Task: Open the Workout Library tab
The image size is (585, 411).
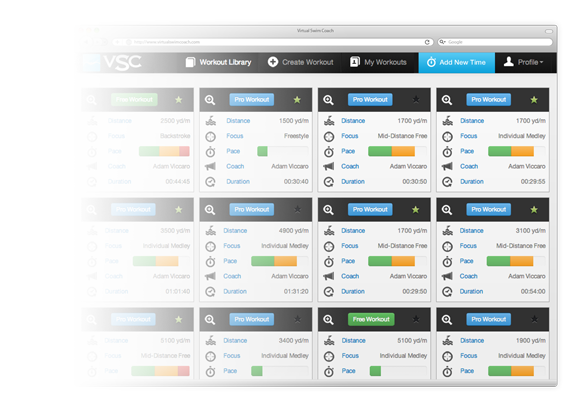Action: click(219, 62)
